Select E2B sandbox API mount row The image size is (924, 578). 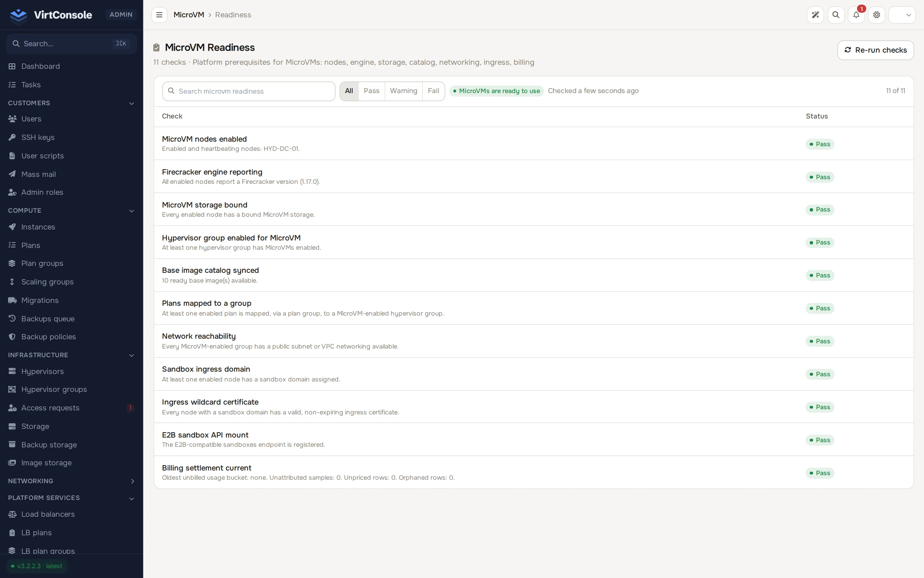[x=534, y=440]
